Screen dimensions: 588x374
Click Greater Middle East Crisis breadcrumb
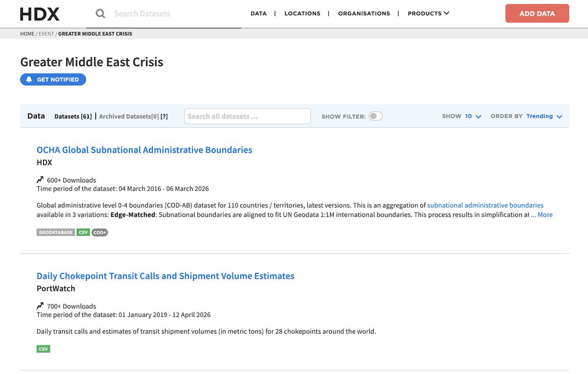pyautogui.click(x=95, y=34)
